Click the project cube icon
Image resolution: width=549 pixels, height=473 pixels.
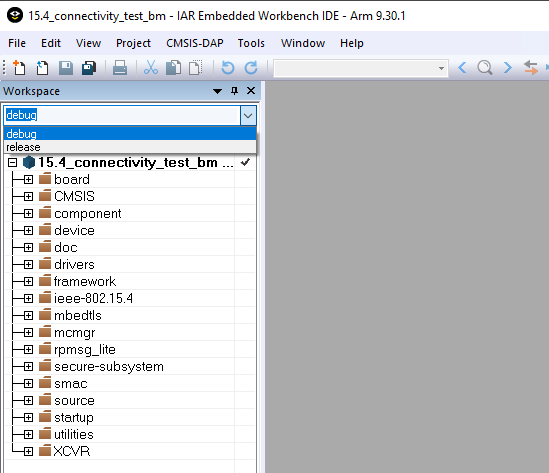click(29, 162)
